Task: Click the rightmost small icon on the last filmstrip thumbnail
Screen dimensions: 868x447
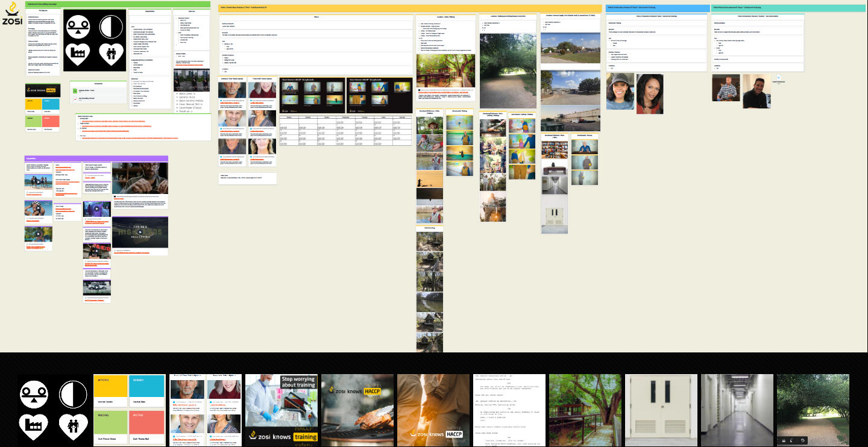Action: (x=803, y=440)
